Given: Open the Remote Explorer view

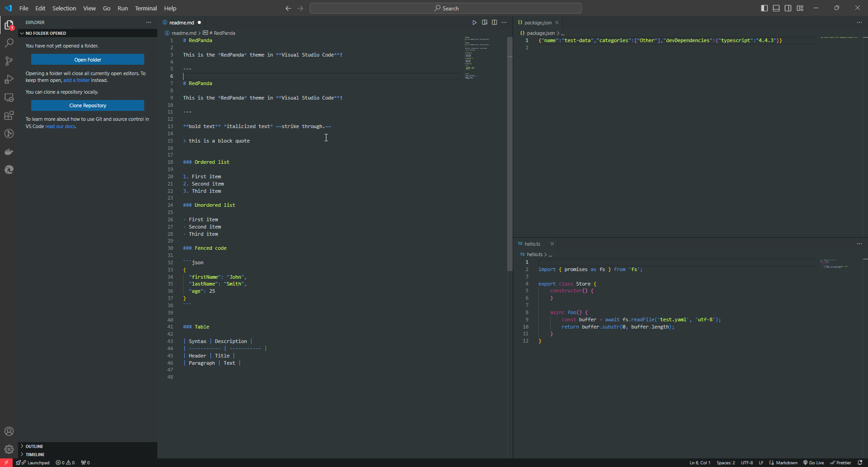Looking at the screenshot, I should tap(9, 97).
